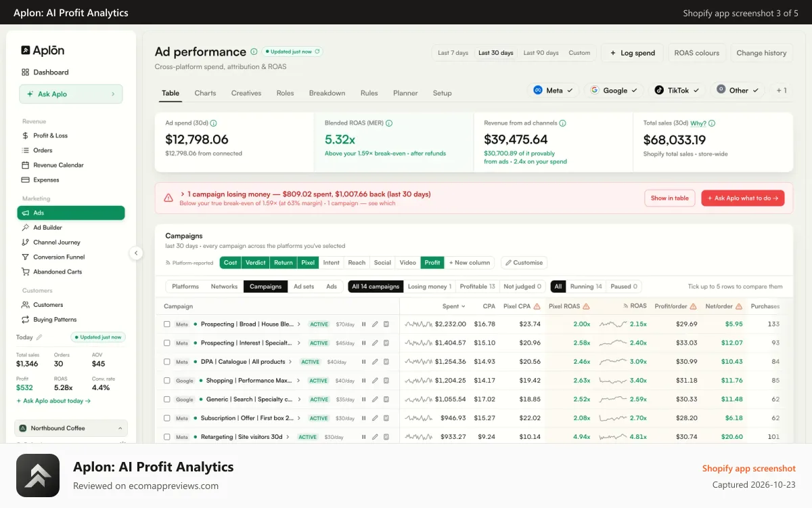Click the Log spend button
The height and width of the screenshot is (508, 812).
pos(632,53)
